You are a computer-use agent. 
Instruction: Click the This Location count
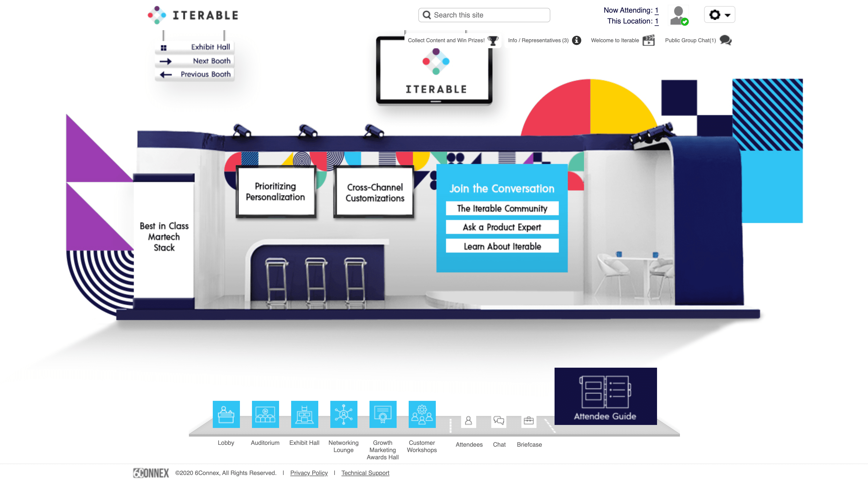tap(657, 21)
